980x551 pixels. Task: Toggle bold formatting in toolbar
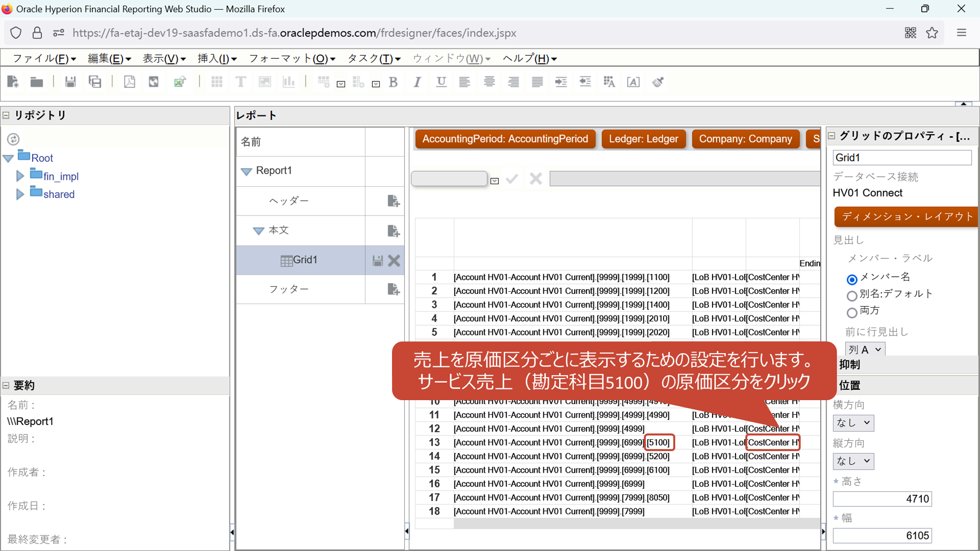(x=393, y=82)
